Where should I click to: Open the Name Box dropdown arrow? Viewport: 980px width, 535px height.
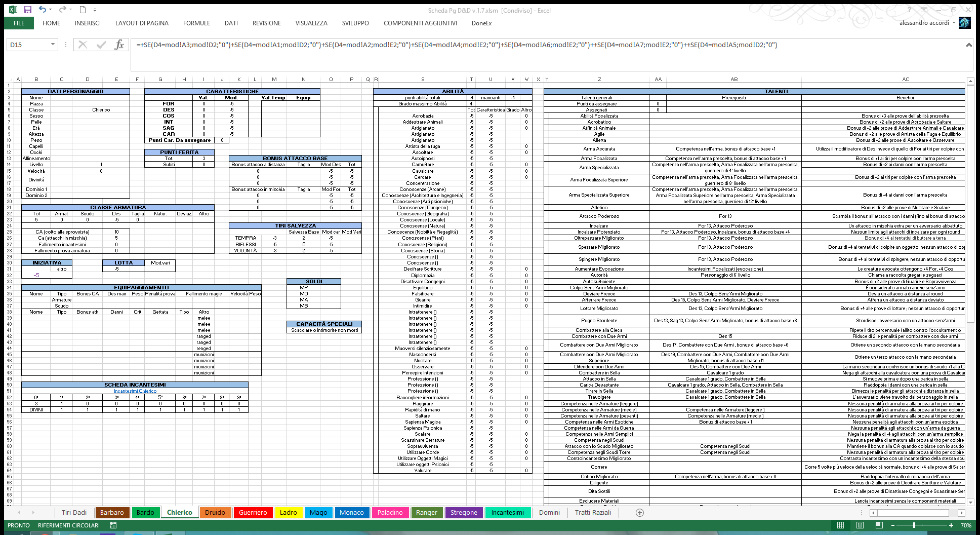pos(53,45)
